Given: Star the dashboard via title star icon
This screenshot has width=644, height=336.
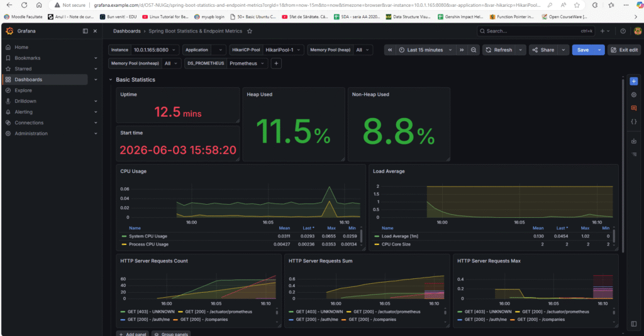Looking at the screenshot, I should [249, 31].
